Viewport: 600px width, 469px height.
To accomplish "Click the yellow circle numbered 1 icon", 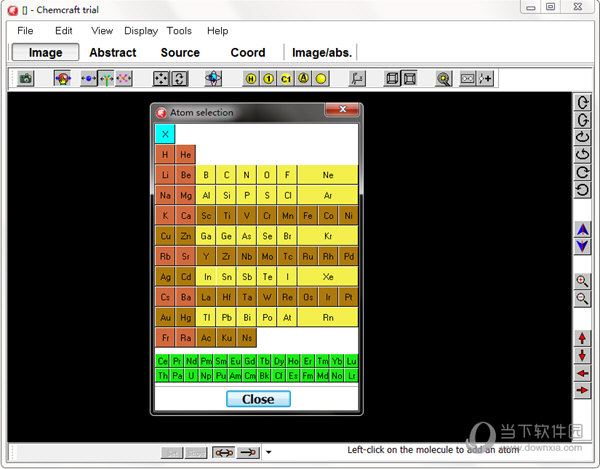I will [269, 79].
